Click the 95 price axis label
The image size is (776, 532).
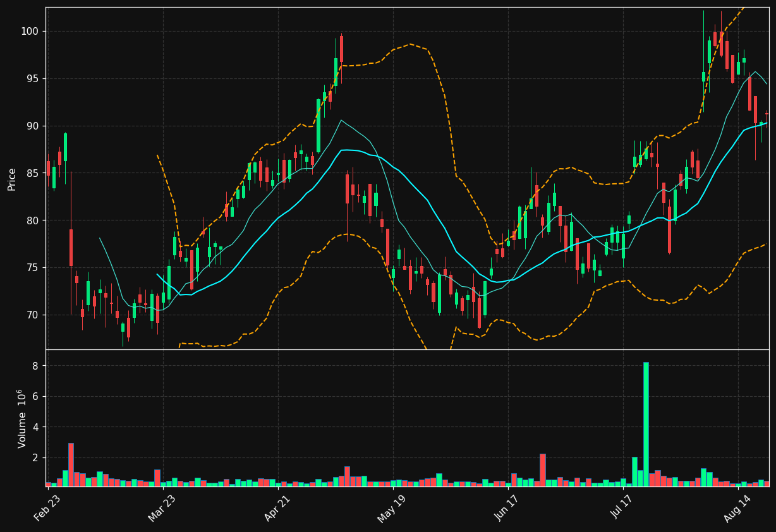tap(32, 79)
